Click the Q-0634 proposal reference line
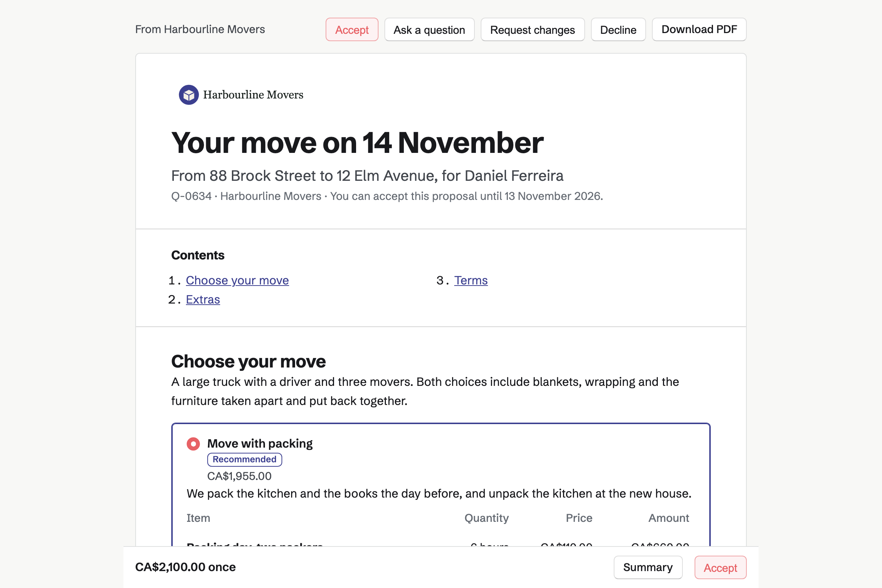882x588 pixels. (x=387, y=196)
